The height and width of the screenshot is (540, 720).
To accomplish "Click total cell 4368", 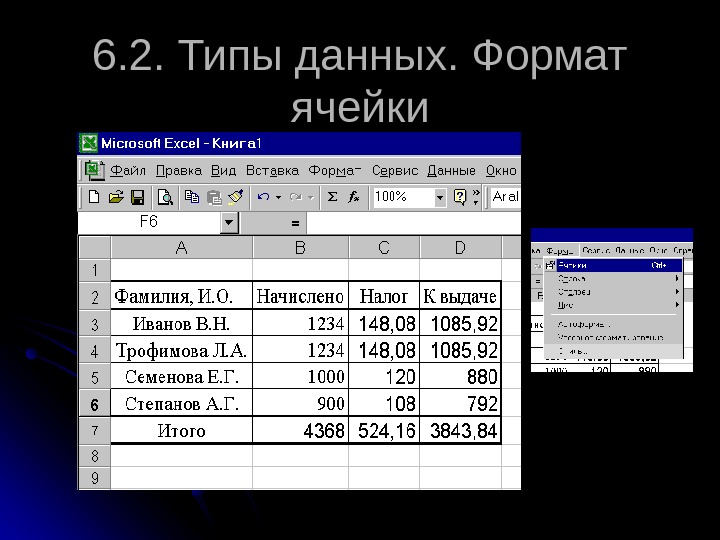I will pyautogui.click(x=300, y=431).
